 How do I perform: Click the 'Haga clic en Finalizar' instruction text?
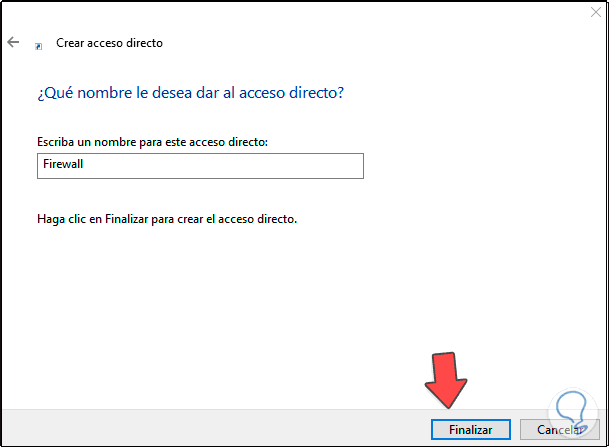click(x=165, y=218)
